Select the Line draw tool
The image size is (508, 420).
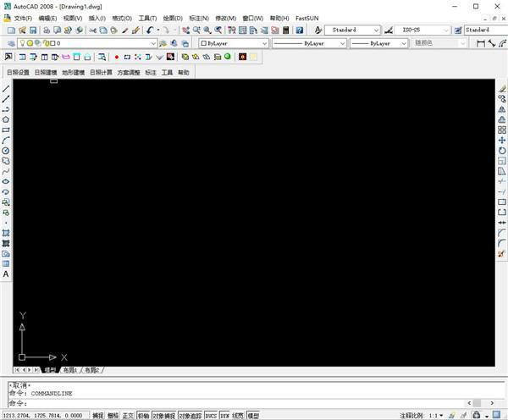pyautogui.click(x=6, y=88)
